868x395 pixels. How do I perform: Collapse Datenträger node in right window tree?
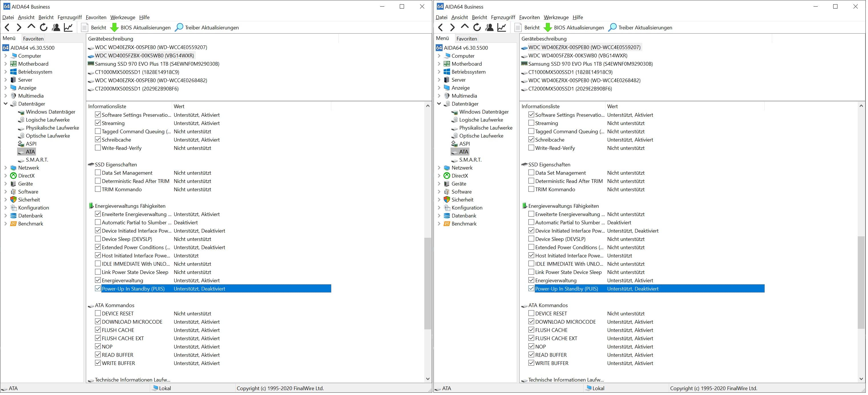coord(439,104)
